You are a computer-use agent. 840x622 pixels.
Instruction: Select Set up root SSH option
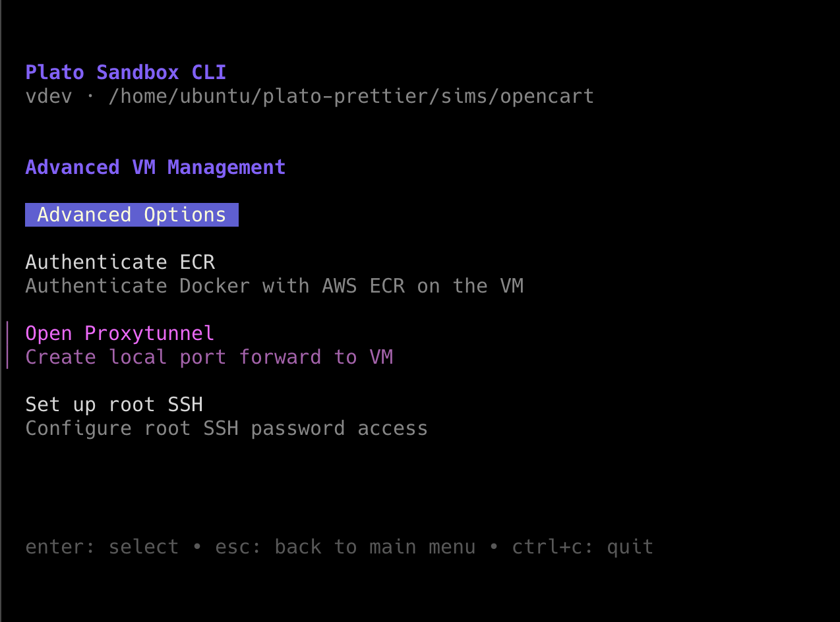click(114, 404)
